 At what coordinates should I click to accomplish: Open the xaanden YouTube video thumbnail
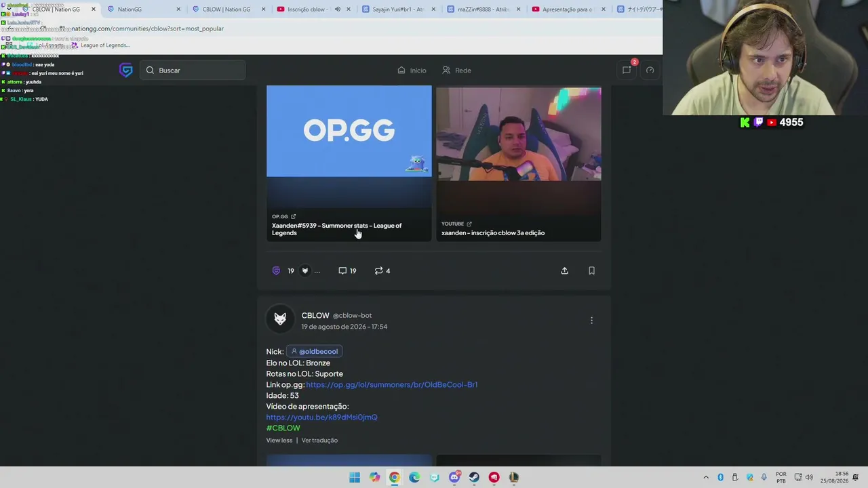(518, 134)
